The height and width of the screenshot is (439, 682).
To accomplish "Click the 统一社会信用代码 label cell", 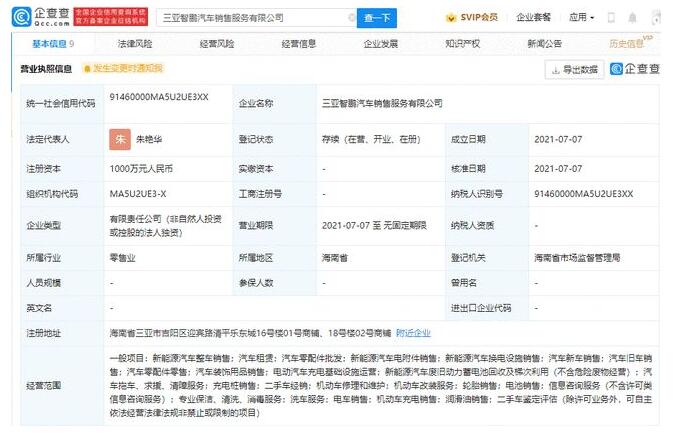I will click(60, 103).
